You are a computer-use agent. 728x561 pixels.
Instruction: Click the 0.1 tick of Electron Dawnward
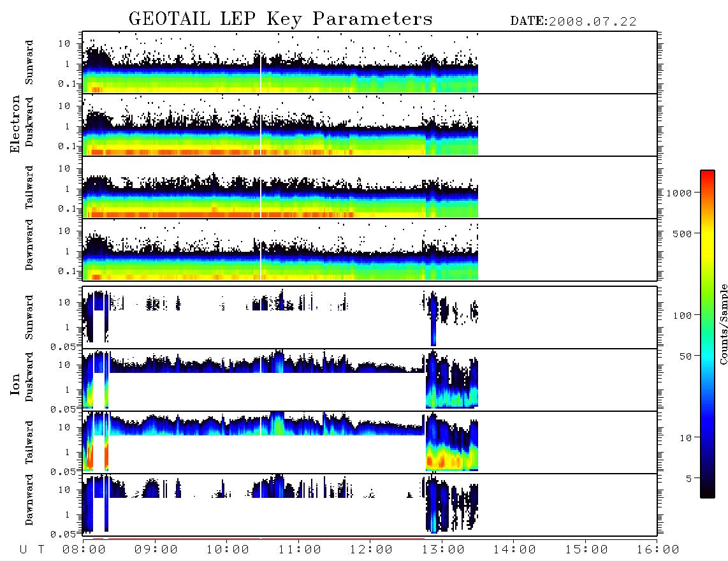(68, 271)
